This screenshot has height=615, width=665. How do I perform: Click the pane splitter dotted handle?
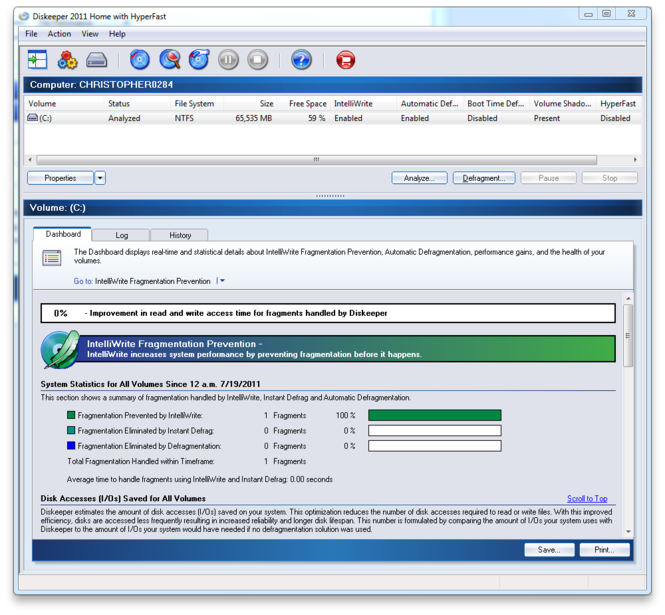coord(330,196)
